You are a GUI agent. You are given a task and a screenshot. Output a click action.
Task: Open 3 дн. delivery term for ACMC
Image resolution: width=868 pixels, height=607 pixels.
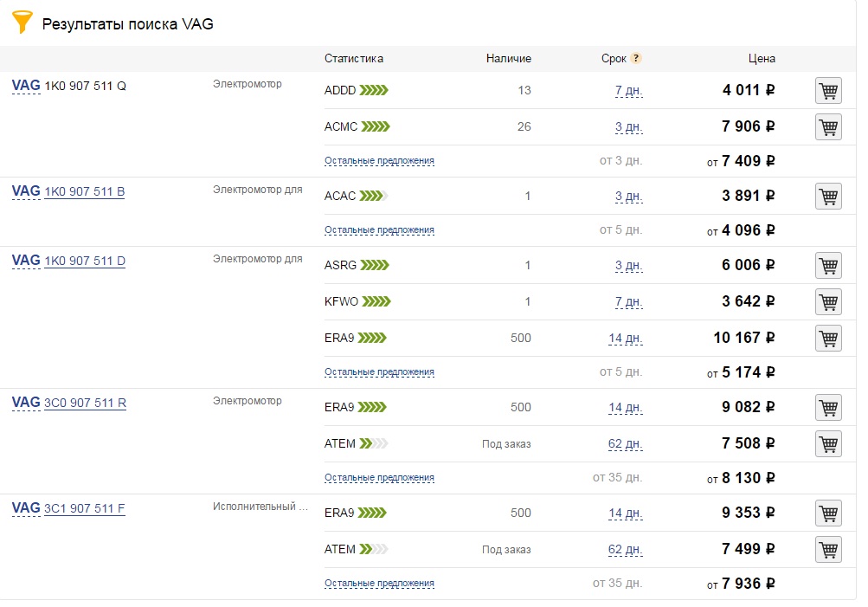[629, 127]
